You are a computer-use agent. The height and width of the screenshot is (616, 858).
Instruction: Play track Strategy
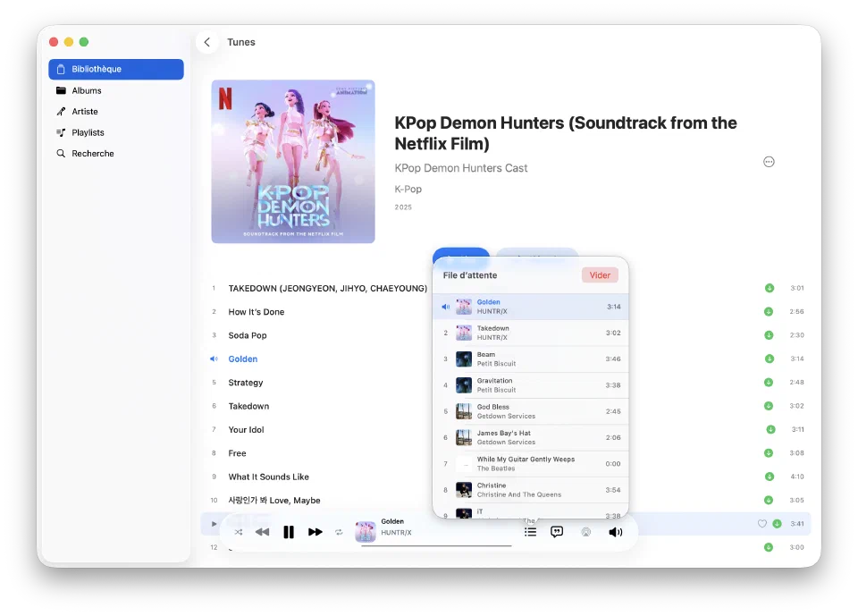tap(246, 382)
